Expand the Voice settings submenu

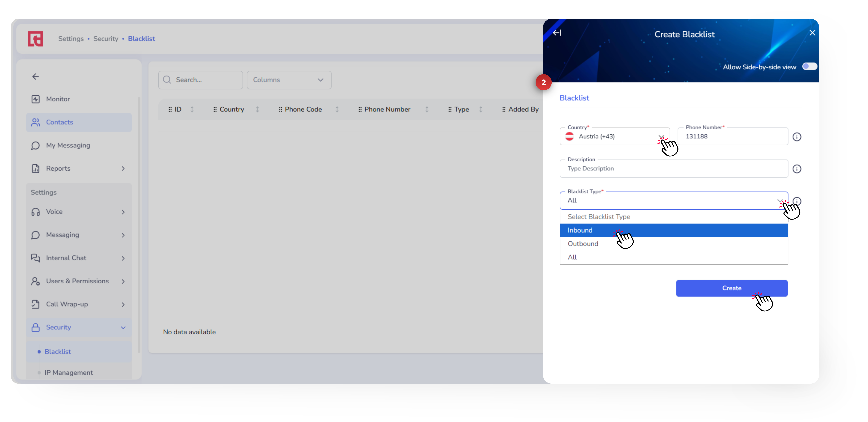(123, 212)
